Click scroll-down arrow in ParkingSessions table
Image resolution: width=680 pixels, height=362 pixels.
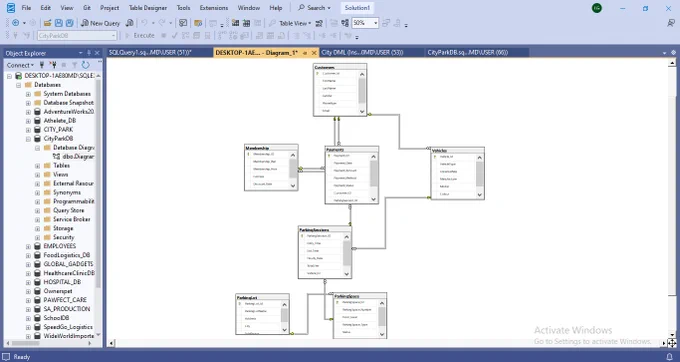(347, 274)
